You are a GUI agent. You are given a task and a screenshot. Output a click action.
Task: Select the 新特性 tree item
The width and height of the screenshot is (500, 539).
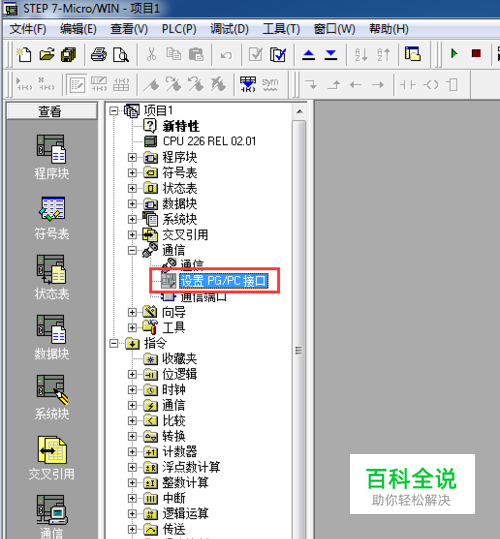point(181,126)
